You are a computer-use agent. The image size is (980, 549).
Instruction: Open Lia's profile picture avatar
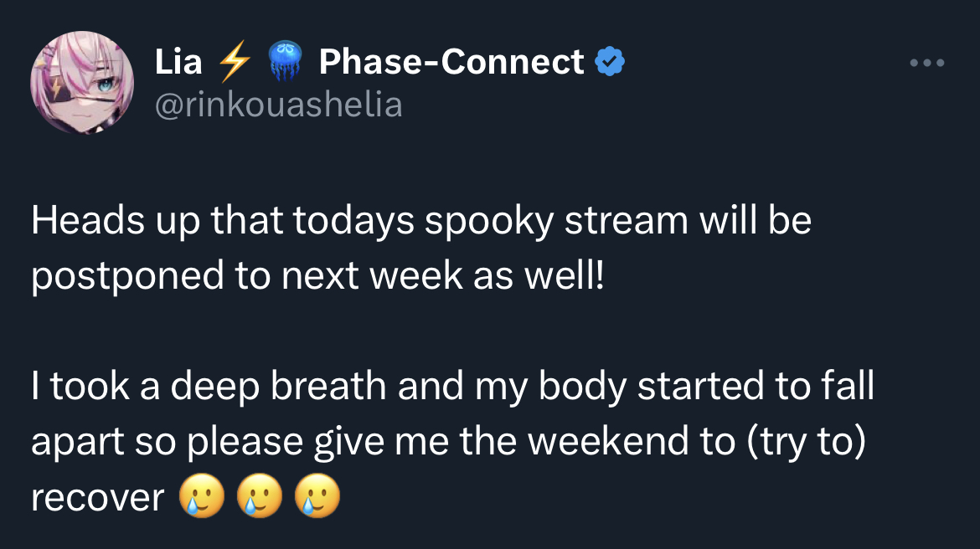pos(82,83)
